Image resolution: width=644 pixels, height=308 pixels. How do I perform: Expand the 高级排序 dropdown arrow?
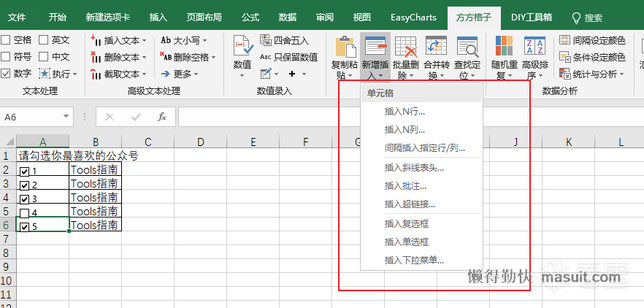[x=540, y=76]
